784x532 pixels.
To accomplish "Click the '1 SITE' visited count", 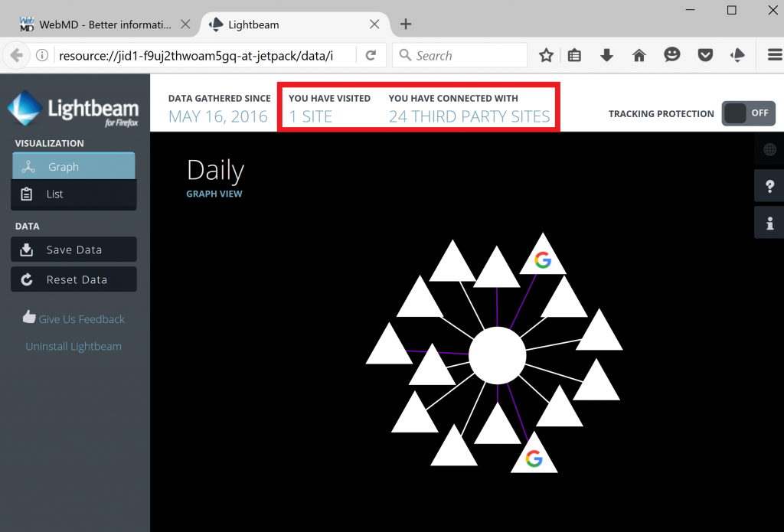I will (x=311, y=116).
